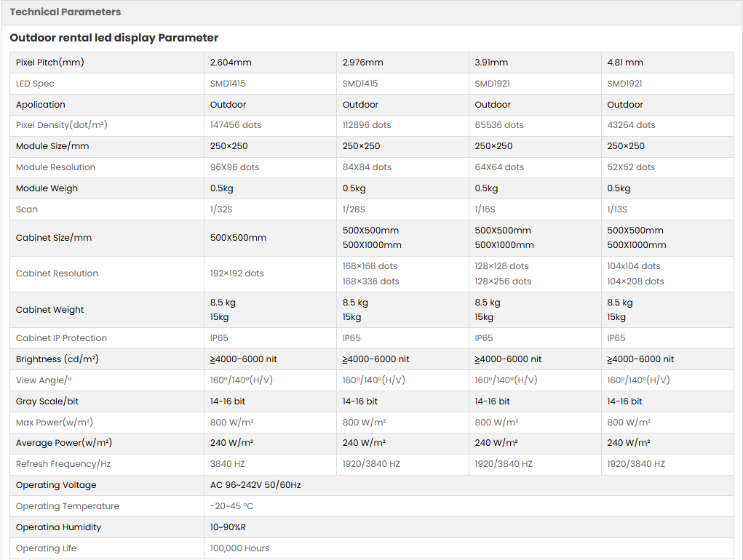Click the 1/32S scan value

[220, 209]
